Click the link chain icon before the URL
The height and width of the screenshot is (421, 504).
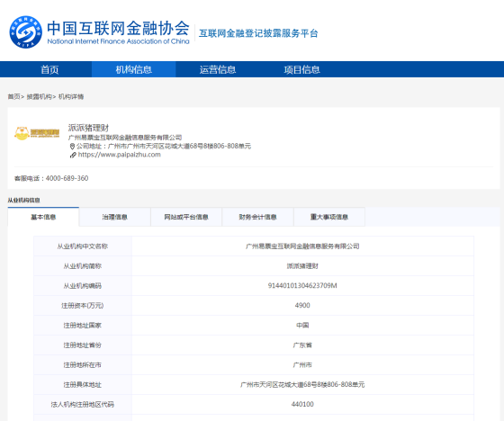[73, 156]
